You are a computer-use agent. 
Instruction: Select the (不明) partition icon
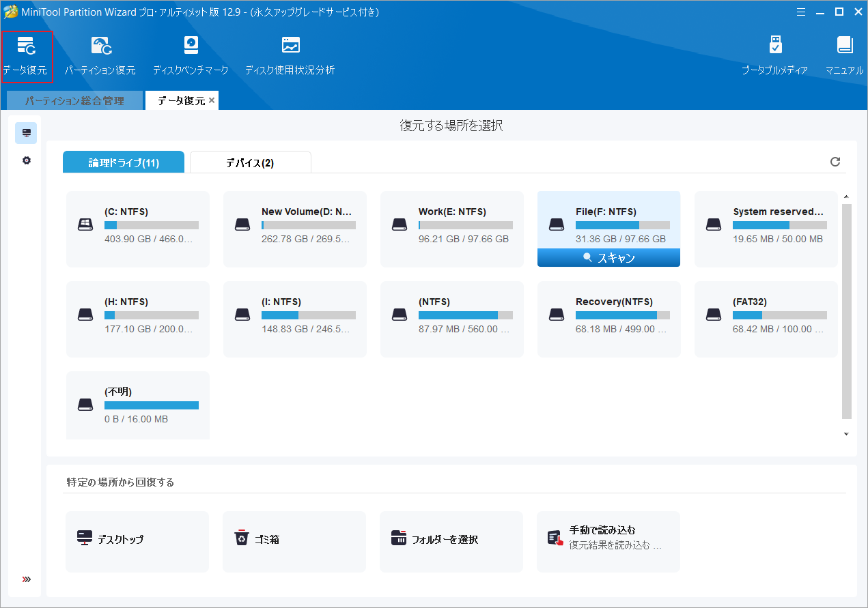pos(85,404)
